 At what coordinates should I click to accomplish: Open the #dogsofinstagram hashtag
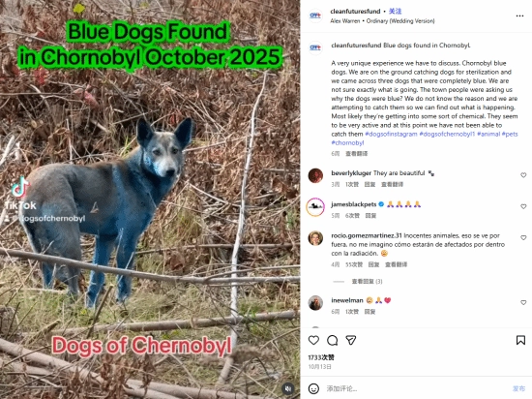[391, 135]
